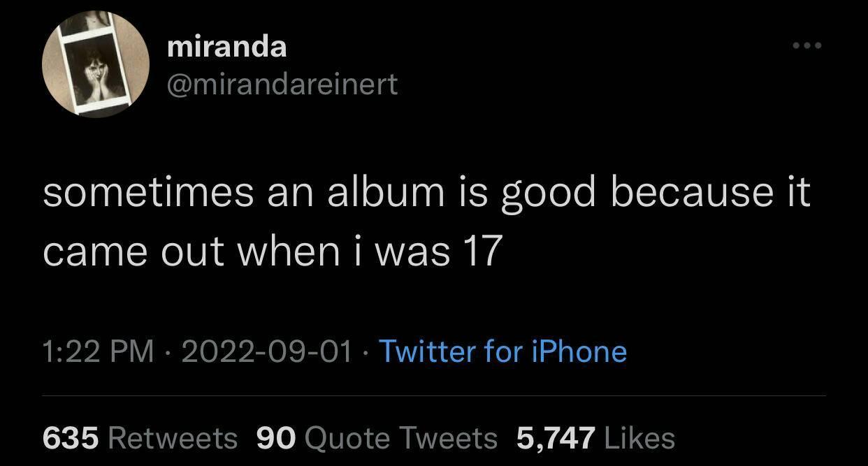Screen dimensions: 868x466
Task: Click the line "came out when i was 17"
Action: [273, 251]
